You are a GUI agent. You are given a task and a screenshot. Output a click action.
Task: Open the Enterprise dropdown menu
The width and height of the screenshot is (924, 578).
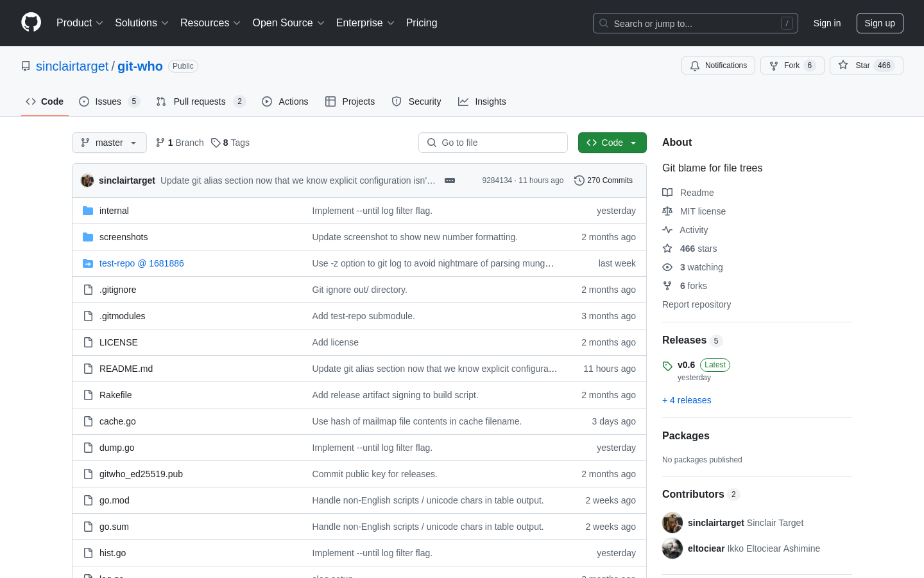tap(365, 23)
